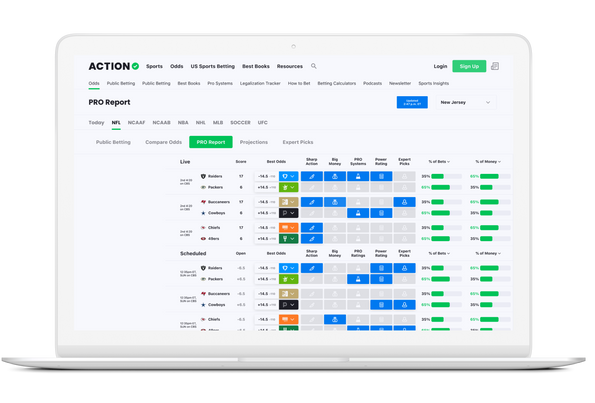Viewport: 595px width, 403px height.
Task: Click the blue Updated button
Action: point(412,102)
